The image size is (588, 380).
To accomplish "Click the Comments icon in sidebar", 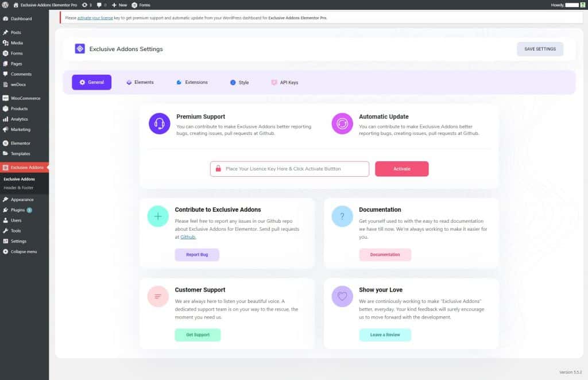I will click(x=5, y=74).
